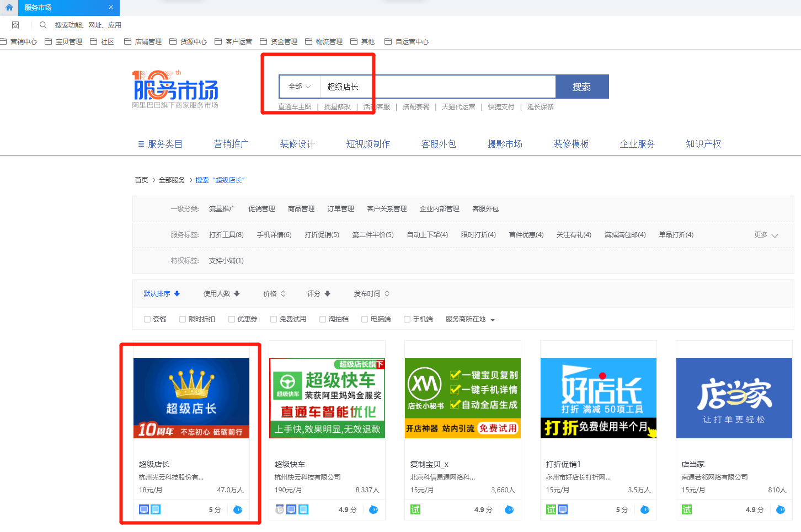Click the 天猫代运营 hot keyword link
The width and height of the screenshot is (801, 532).
458,107
